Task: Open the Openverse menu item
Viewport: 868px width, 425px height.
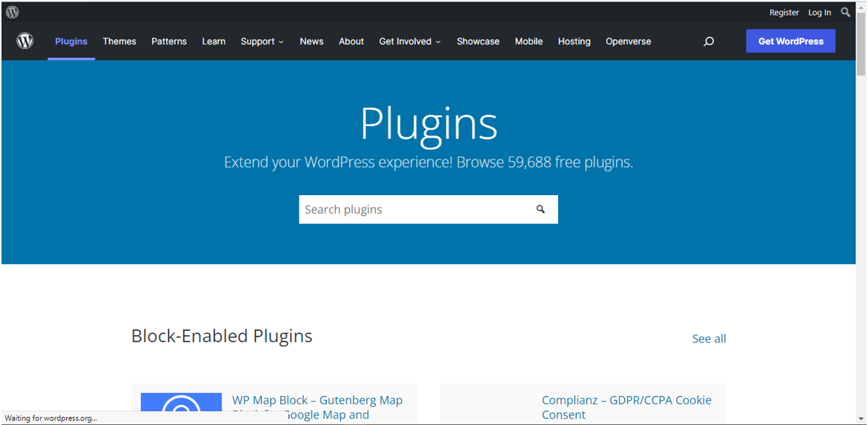Action: coord(629,42)
